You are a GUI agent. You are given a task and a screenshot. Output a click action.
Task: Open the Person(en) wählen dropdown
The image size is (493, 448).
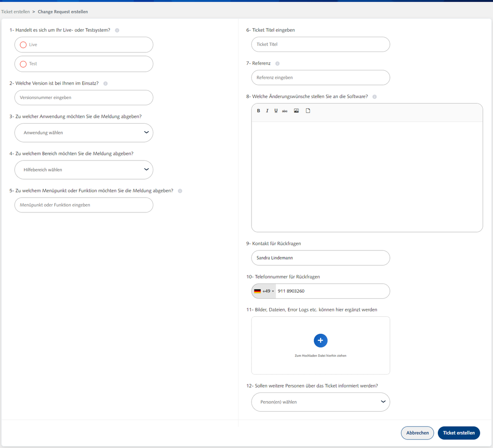click(x=320, y=402)
